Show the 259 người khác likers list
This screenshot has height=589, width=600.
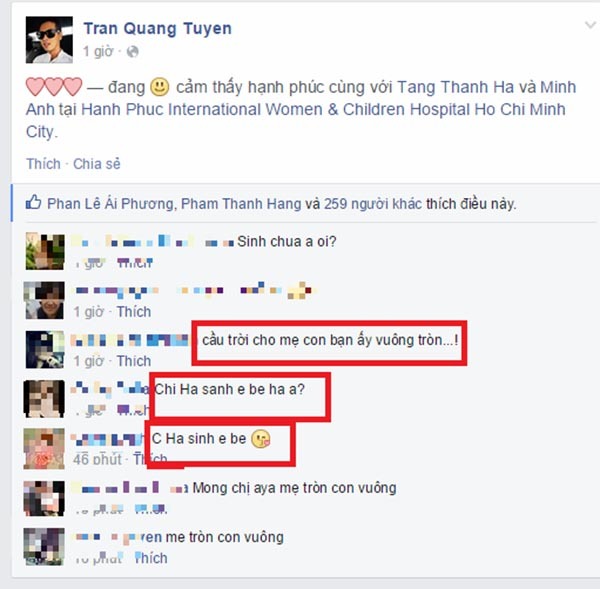[x=373, y=204]
